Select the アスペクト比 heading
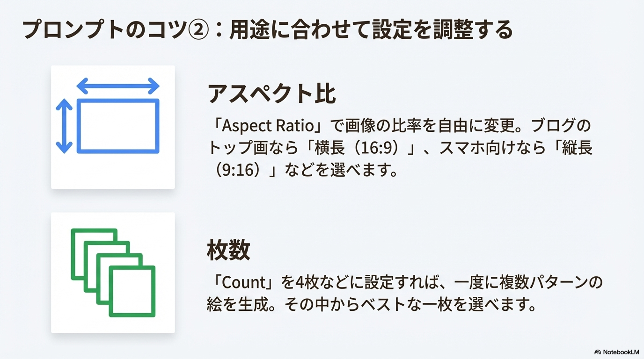Screen dimensions: 644x359 (x=272, y=94)
